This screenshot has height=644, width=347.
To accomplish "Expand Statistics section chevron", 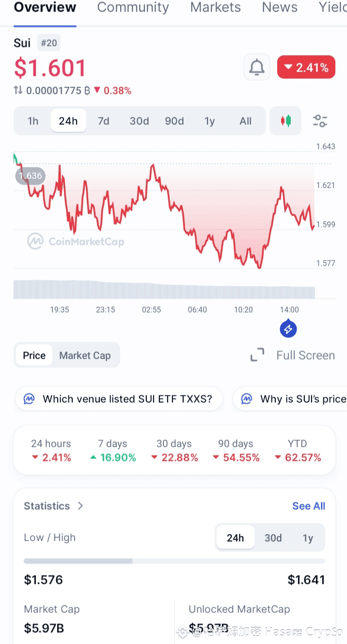I will [80, 506].
